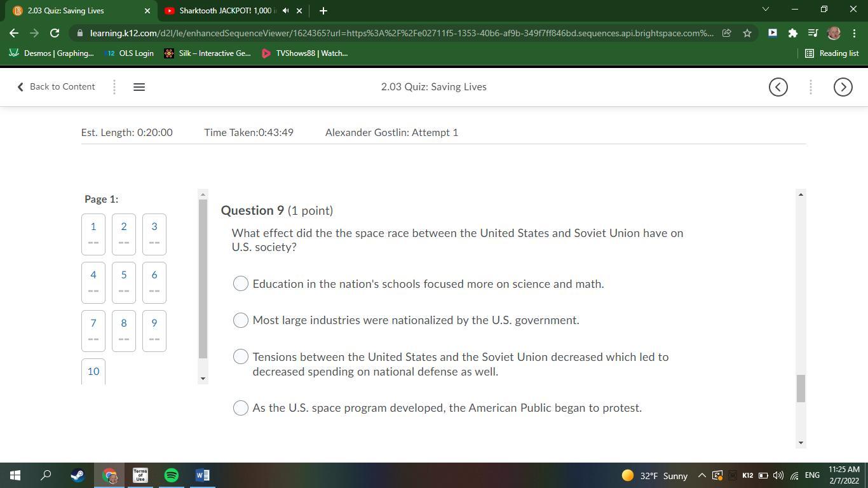Open the TVShows88 bookmark
Image resolution: width=868 pixels, height=488 pixels.
pyautogui.click(x=305, y=53)
